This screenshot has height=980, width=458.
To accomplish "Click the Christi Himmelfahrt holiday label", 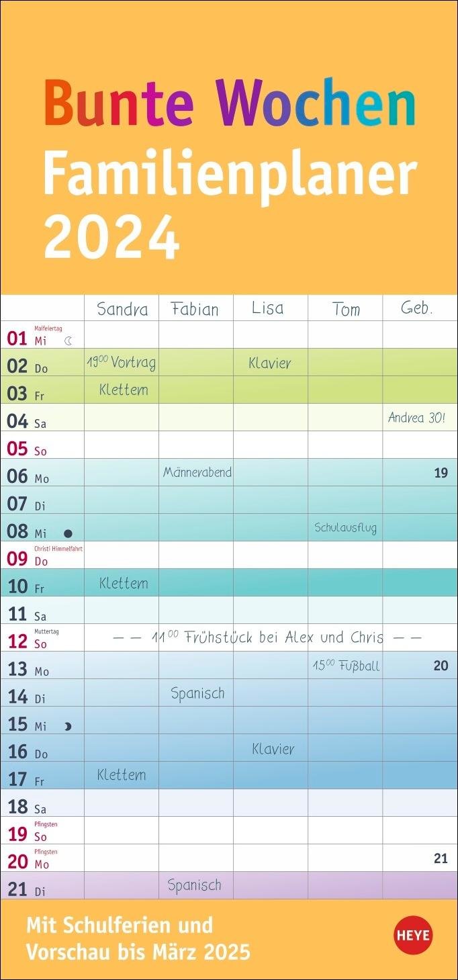I will [58, 549].
